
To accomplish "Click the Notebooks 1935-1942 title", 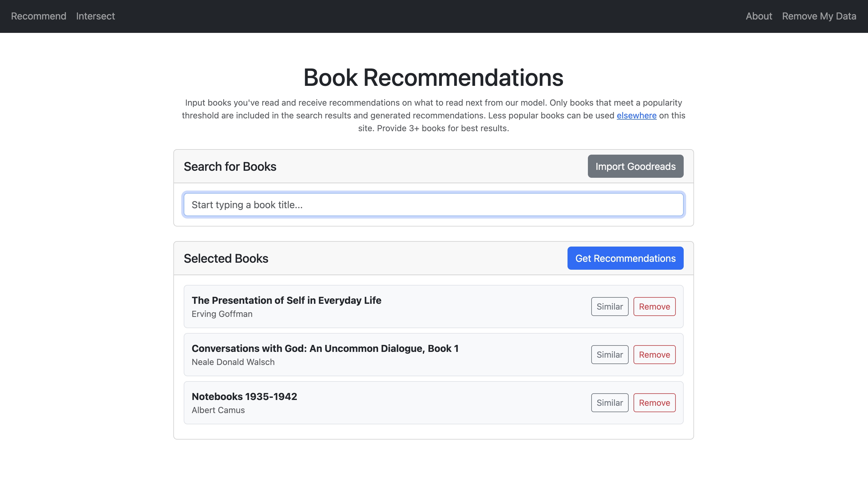I will 244,396.
